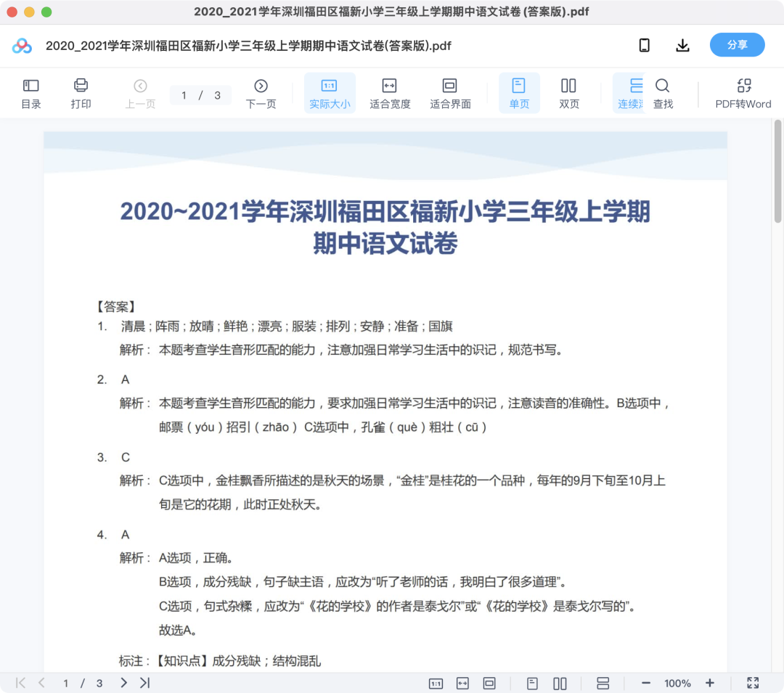Click the toolbar page number field
The width and height of the screenshot is (784, 693).
(200, 96)
